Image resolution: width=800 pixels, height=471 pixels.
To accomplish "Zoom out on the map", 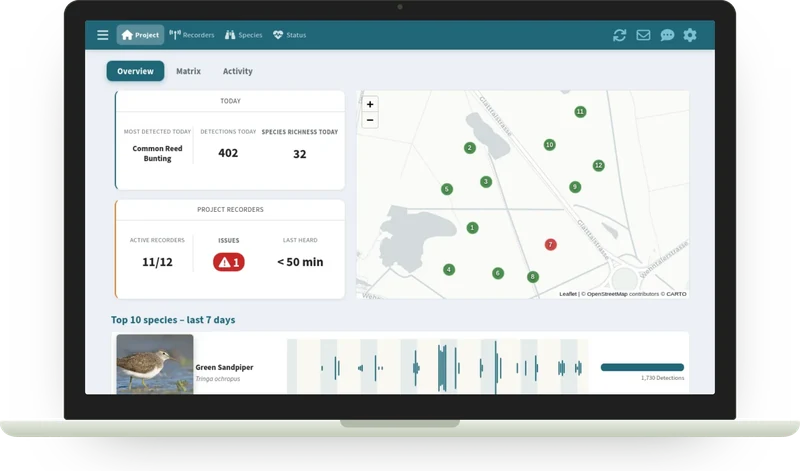I will tap(370, 120).
